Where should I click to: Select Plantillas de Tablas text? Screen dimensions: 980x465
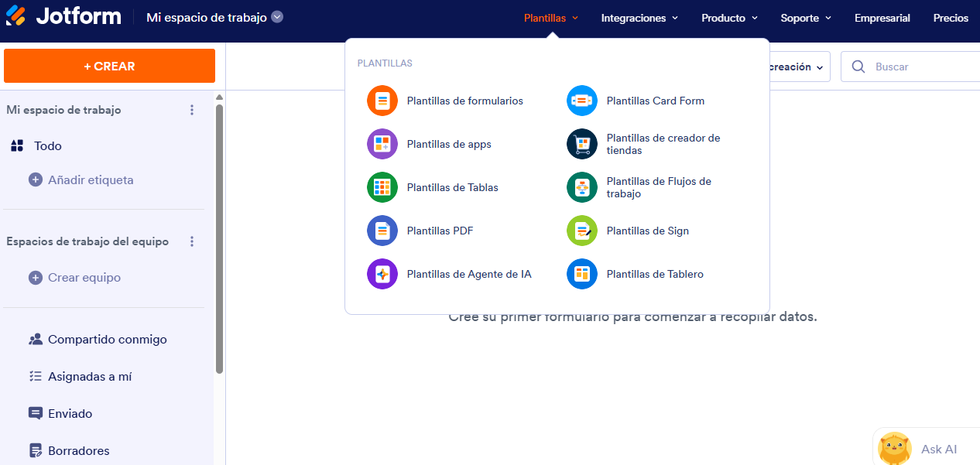(x=453, y=187)
